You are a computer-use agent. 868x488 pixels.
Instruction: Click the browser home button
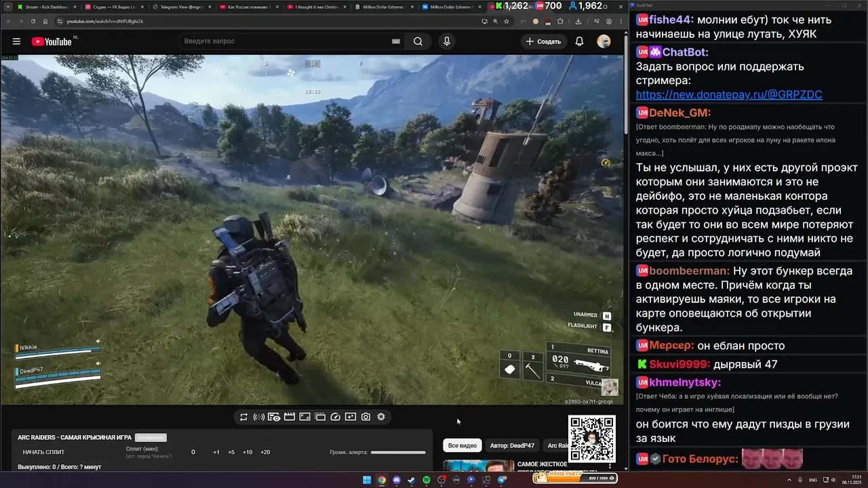pos(45,21)
